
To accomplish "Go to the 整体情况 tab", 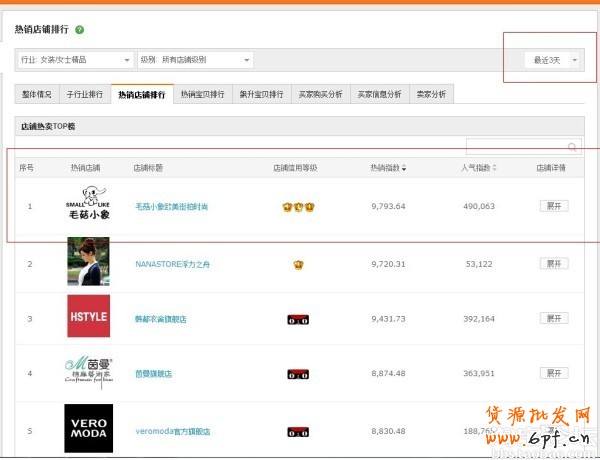I will (37, 94).
